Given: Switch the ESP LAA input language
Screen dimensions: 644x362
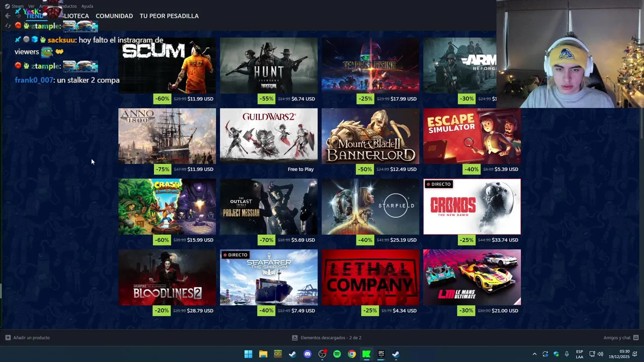Looking at the screenshot, I should pyautogui.click(x=580, y=354).
